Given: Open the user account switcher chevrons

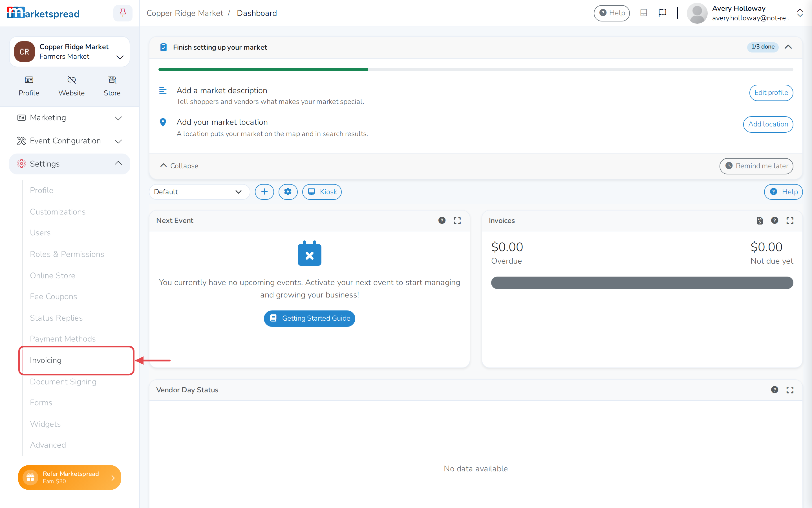Looking at the screenshot, I should [x=800, y=13].
